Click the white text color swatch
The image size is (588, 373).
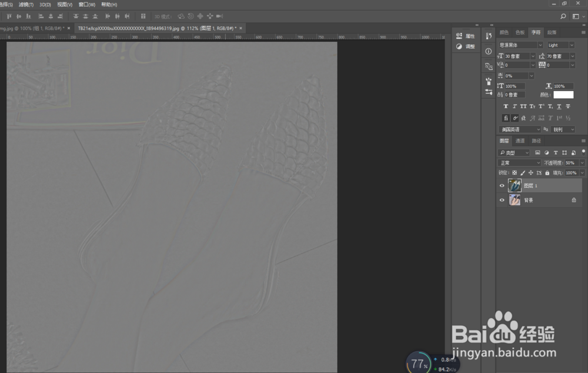(x=563, y=95)
